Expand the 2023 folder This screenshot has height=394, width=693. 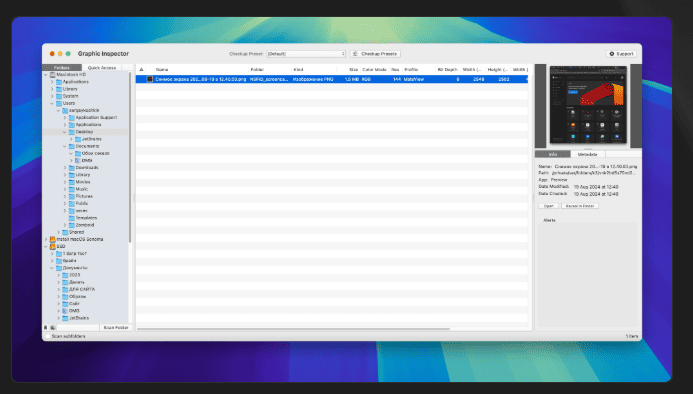tap(59, 275)
